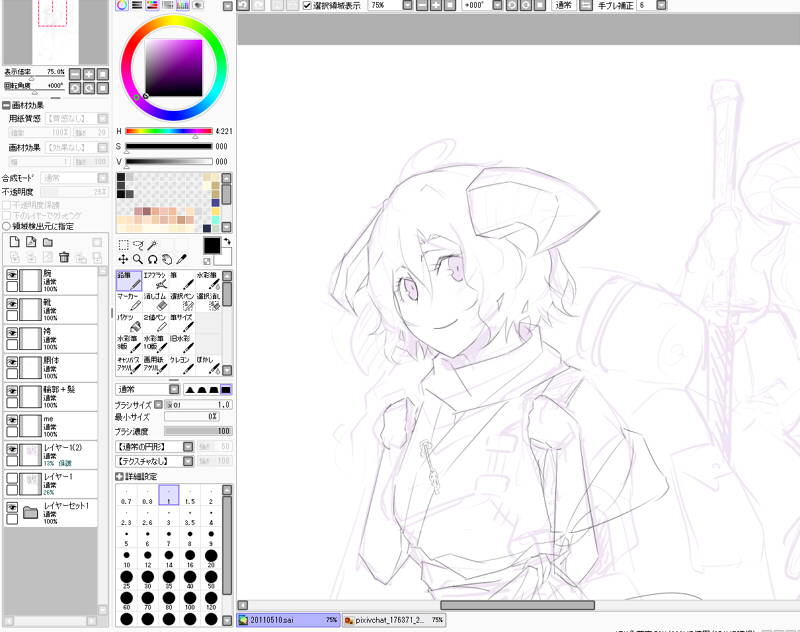Image resolution: width=800 pixels, height=632 pixels.
Task: Select the 選択ペン selection pen tool
Action: pos(182,302)
